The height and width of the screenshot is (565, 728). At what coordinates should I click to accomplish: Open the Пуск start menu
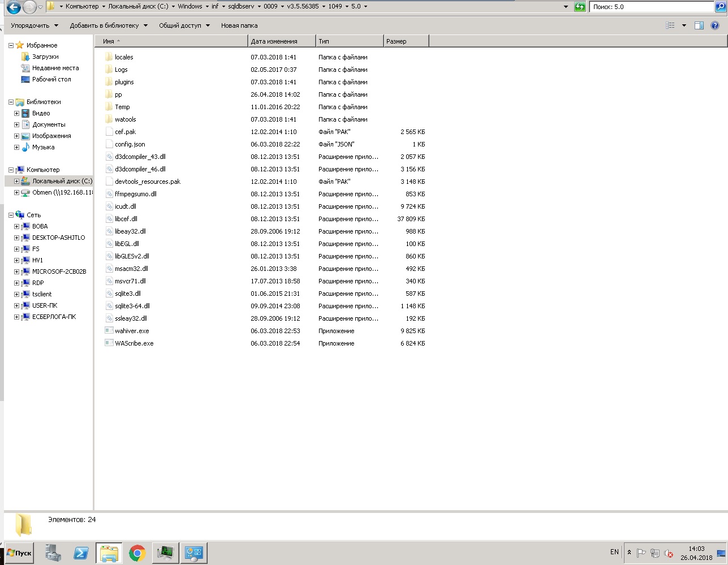19,553
